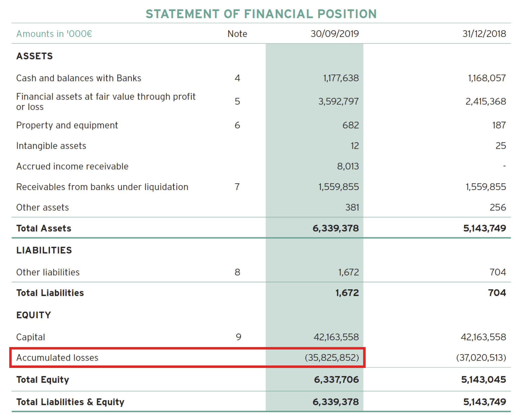532x420 pixels.
Task: Select the Cash and balances with Banks label
Action: coord(79,78)
